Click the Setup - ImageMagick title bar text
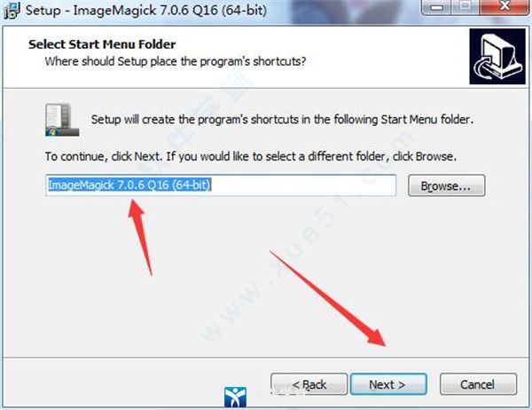This screenshot has width=532, height=410. 146,10
